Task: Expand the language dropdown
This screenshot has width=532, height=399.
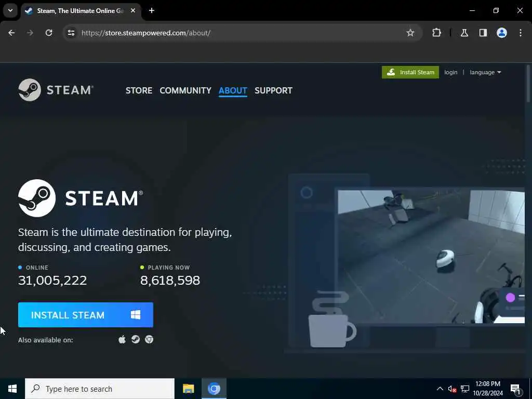Action: [485, 72]
